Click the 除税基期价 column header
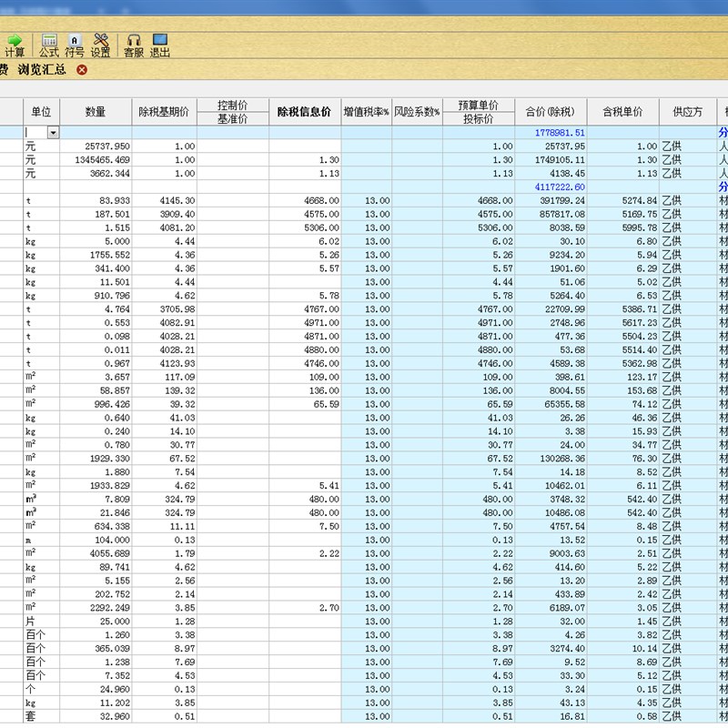This screenshot has height=728, width=728. pyautogui.click(x=165, y=112)
